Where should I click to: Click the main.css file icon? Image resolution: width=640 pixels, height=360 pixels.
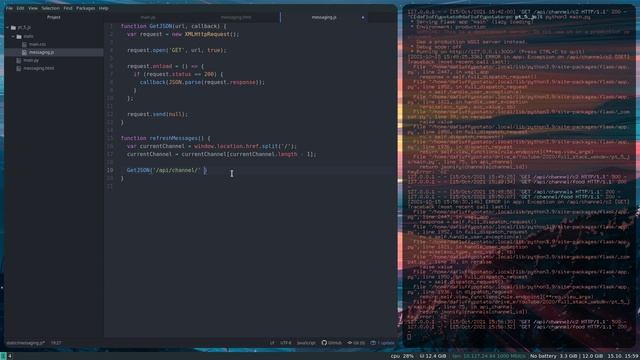click(x=24, y=44)
